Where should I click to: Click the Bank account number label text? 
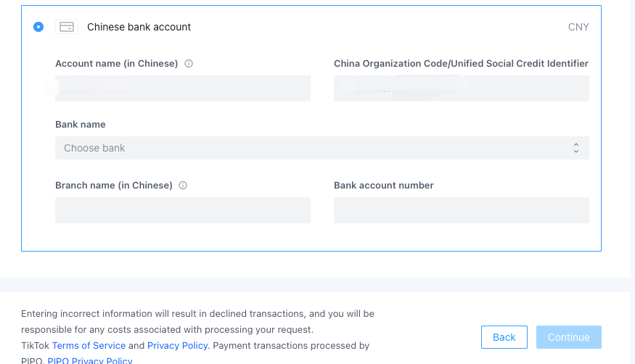click(383, 186)
